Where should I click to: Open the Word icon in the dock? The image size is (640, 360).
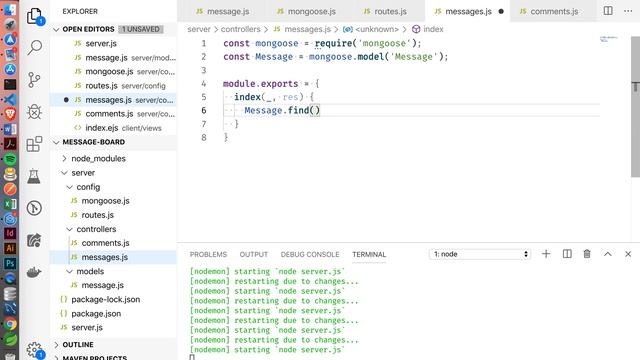10,129
